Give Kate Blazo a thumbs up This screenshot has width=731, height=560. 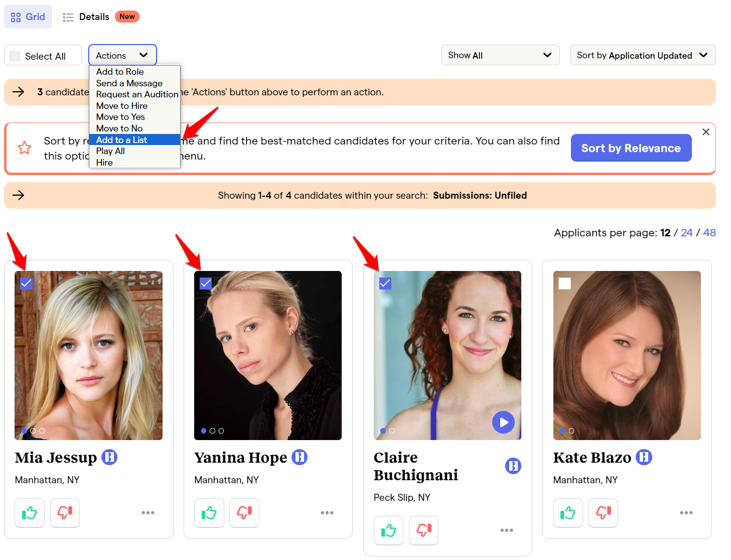(x=568, y=513)
